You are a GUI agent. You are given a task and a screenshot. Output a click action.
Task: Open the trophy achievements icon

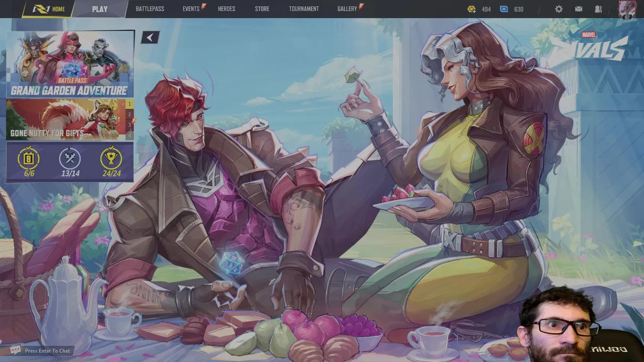click(111, 159)
